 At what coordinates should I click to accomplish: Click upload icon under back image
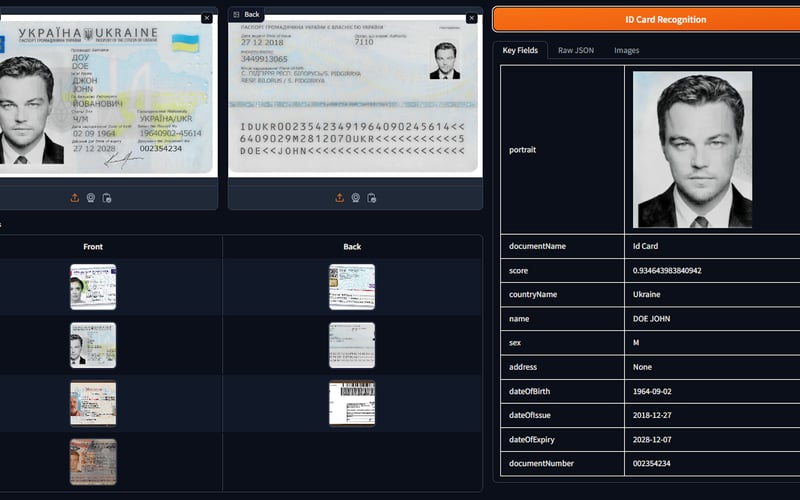(x=339, y=198)
